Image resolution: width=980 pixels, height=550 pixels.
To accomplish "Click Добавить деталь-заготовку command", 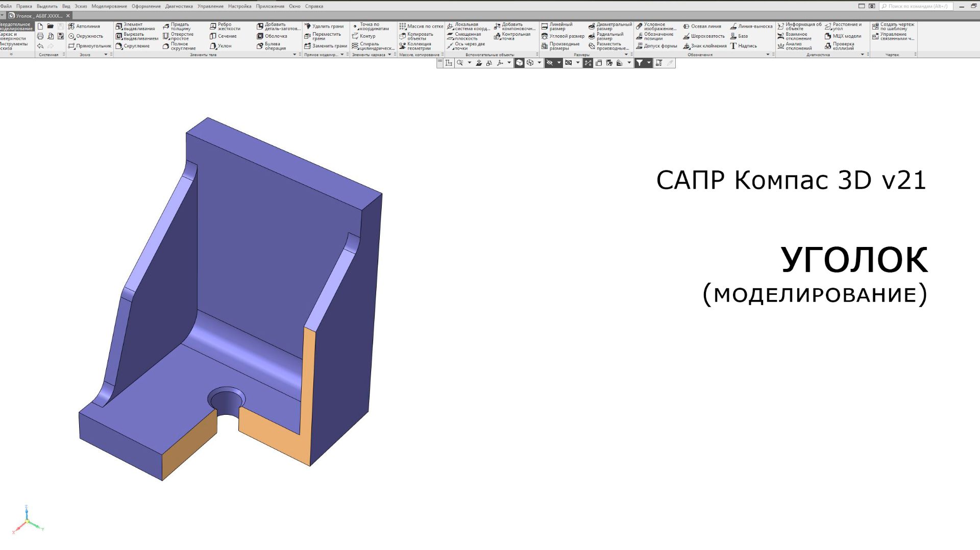I will [x=279, y=27].
